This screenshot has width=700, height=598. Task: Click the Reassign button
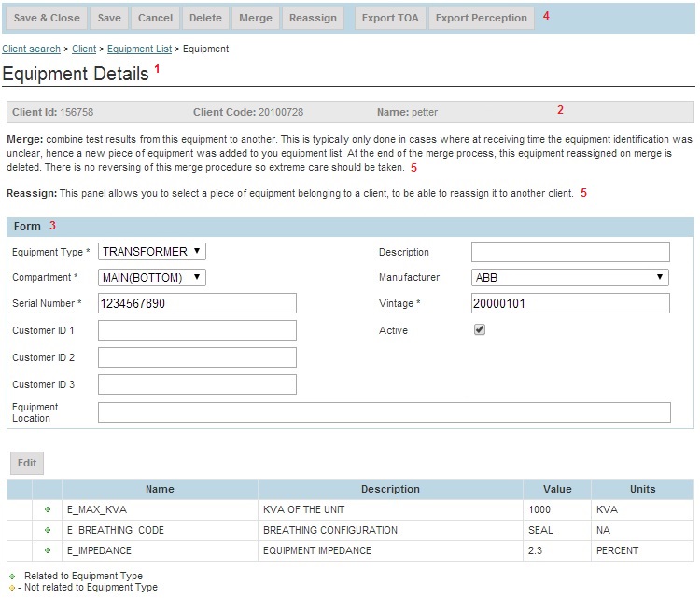coord(313,18)
